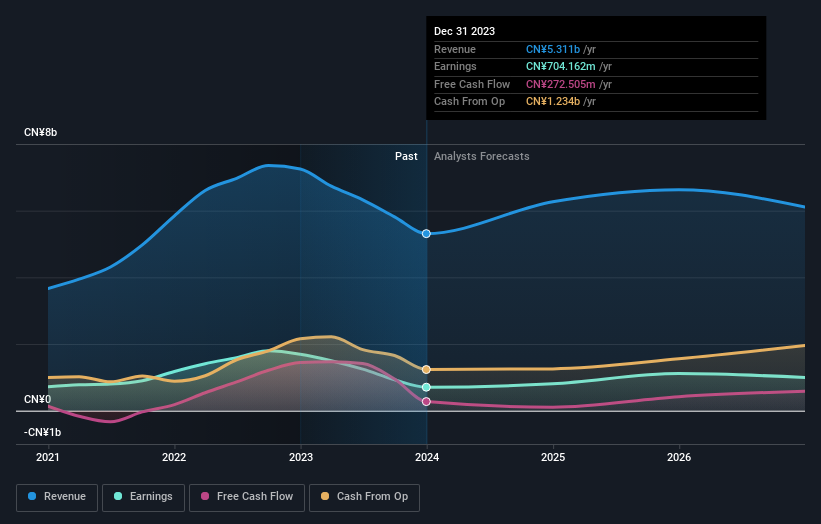821x524 pixels.
Task: Click the 2024 x-axis label
Action: tap(427, 458)
